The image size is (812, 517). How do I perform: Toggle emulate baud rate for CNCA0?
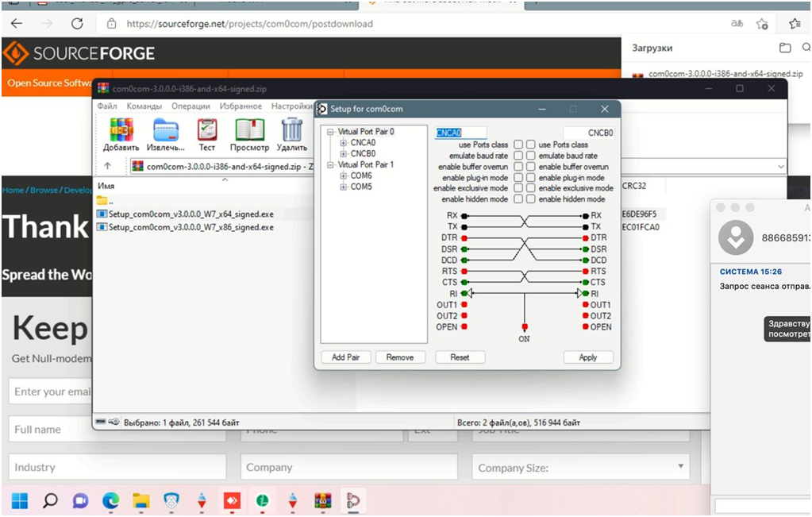click(x=518, y=156)
